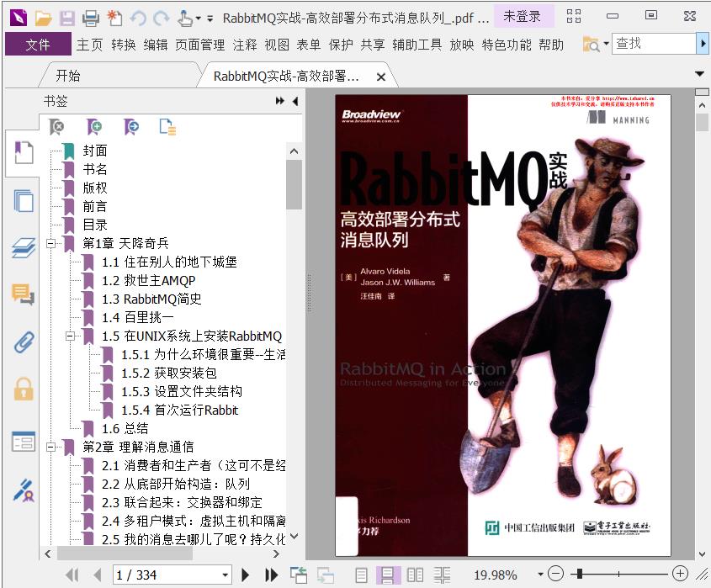Open the Security lock panel
711x588 pixels.
[24, 389]
